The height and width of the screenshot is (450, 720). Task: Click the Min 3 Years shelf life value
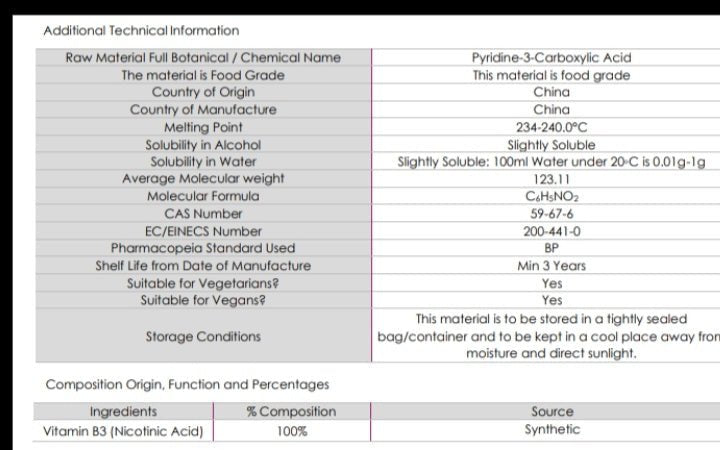coord(551,266)
